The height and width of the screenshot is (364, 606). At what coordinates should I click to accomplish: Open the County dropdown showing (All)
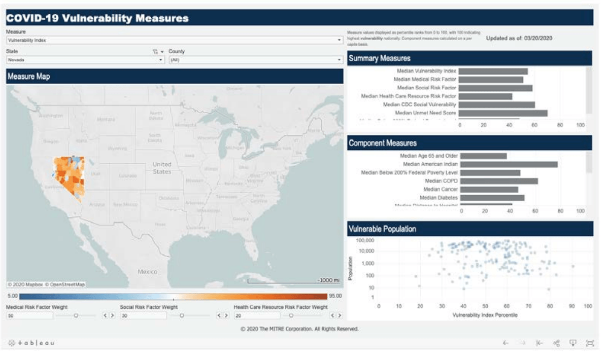[x=255, y=60]
